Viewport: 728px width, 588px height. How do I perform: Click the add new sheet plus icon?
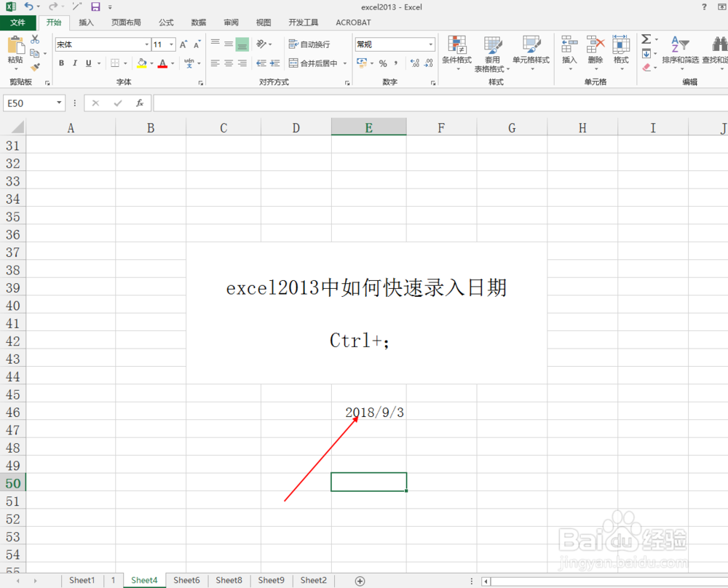click(360, 581)
